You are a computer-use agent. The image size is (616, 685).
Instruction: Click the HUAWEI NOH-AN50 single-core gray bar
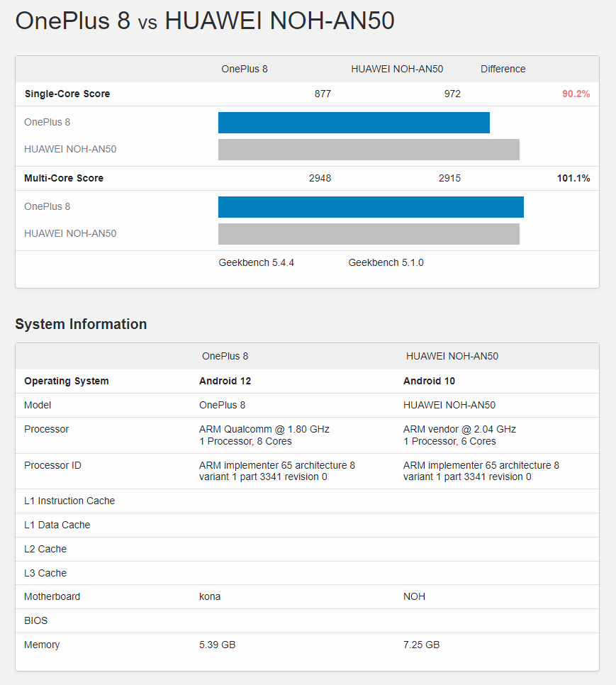point(369,150)
